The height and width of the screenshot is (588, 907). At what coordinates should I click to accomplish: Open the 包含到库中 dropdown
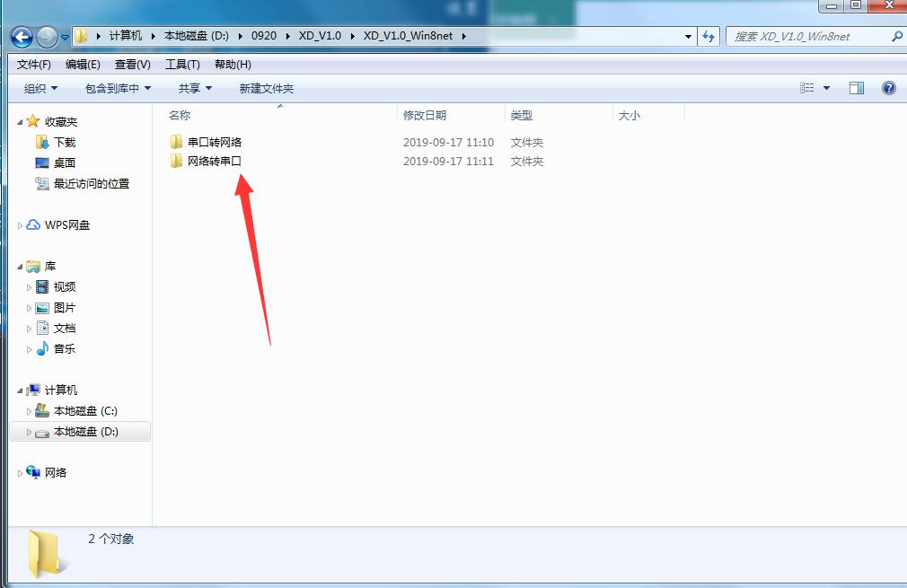(118, 89)
